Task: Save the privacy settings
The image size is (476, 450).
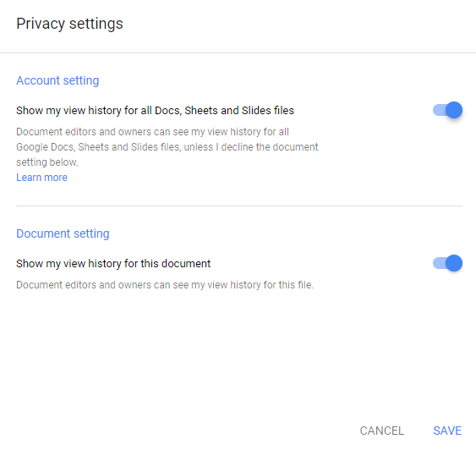Action: tap(447, 431)
